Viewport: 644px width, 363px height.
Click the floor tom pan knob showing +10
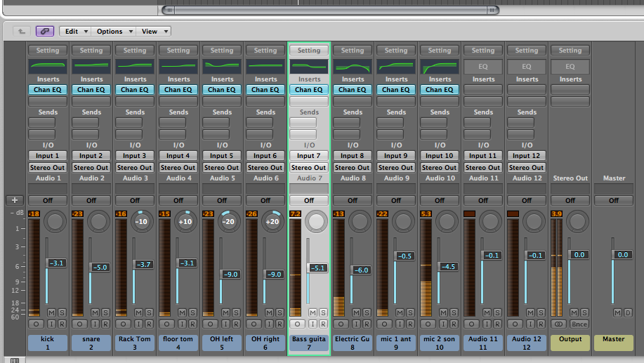click(185, 221)
